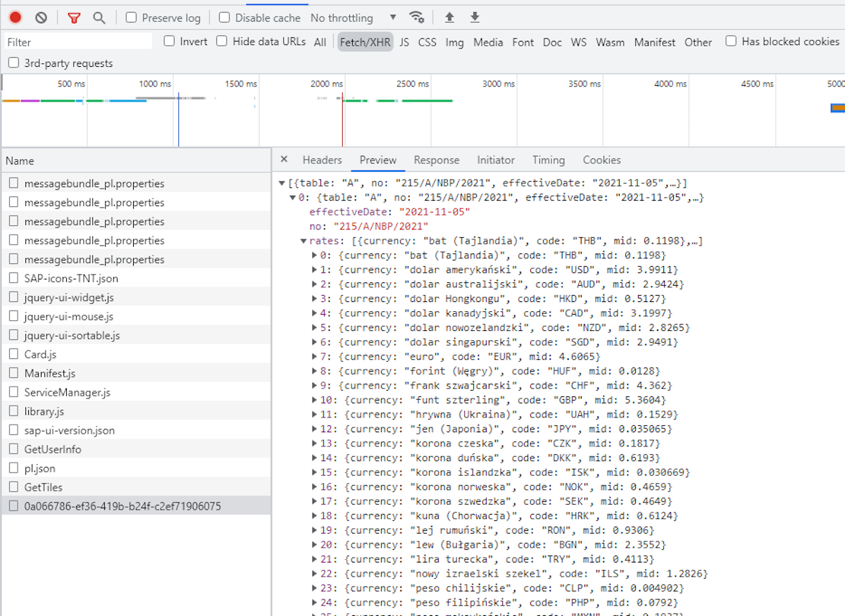Toggle the red filter funnel icon
845x616 pixels.
point(74,18)
